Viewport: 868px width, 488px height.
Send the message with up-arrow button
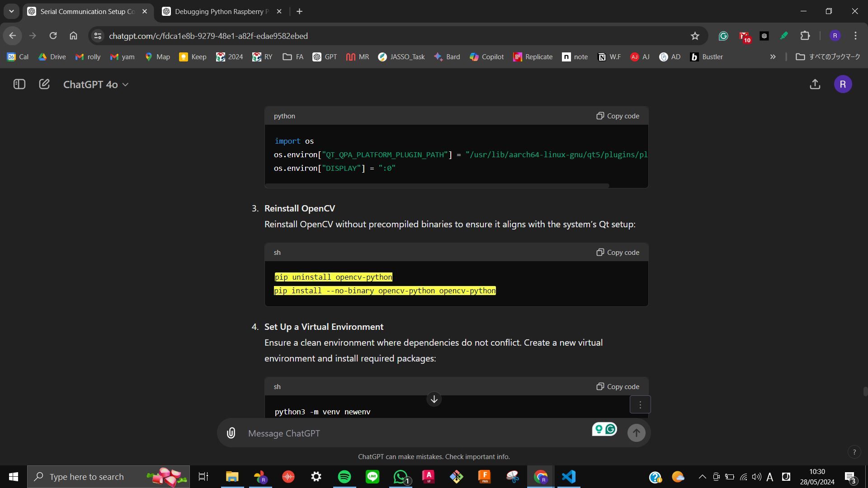coord(636,433)
